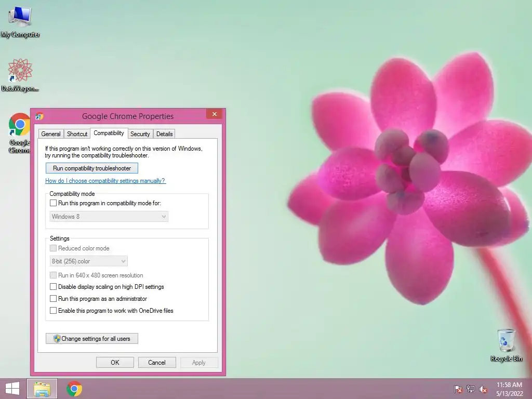
Task: Toggle Reduced color mode checkbox
Action: tap(54, 248)
